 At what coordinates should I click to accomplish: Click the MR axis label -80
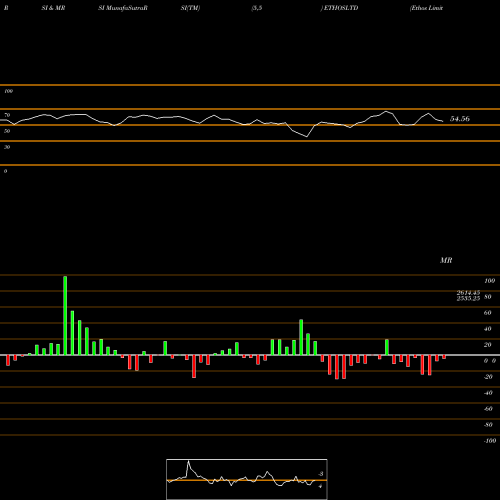488,425
